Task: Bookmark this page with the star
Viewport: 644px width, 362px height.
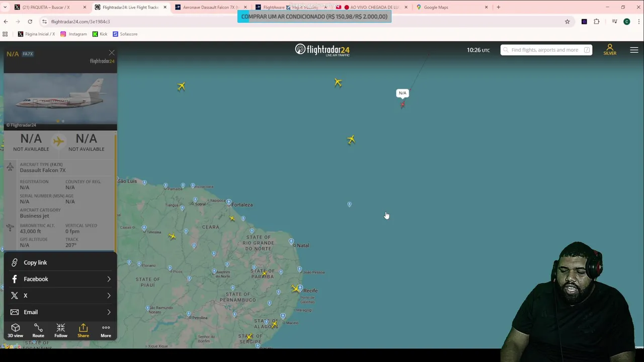Action: 567,22
